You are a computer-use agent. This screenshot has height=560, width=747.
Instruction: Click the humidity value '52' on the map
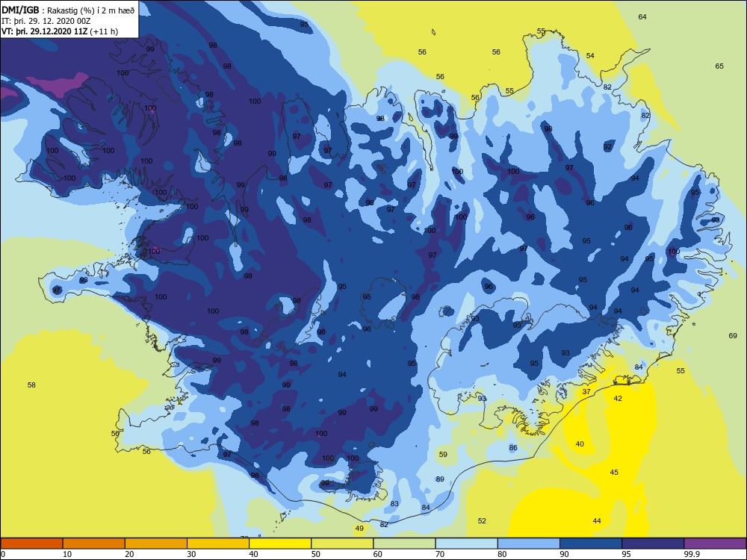(482, 521)
